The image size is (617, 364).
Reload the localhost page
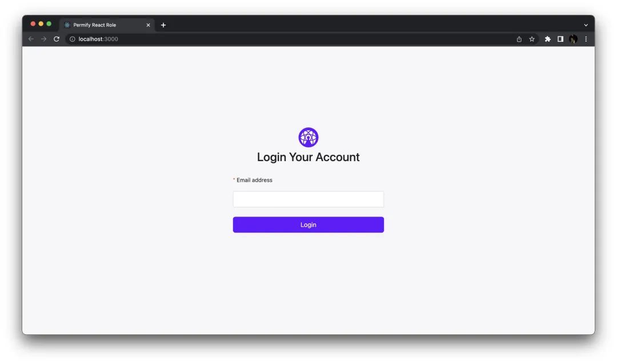[x=57, y=39]
